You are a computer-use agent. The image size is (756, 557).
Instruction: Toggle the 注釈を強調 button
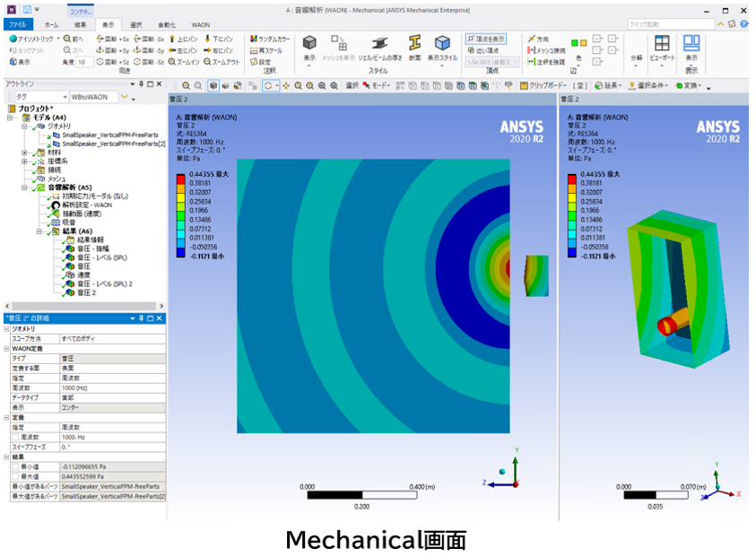coord(546,62)
